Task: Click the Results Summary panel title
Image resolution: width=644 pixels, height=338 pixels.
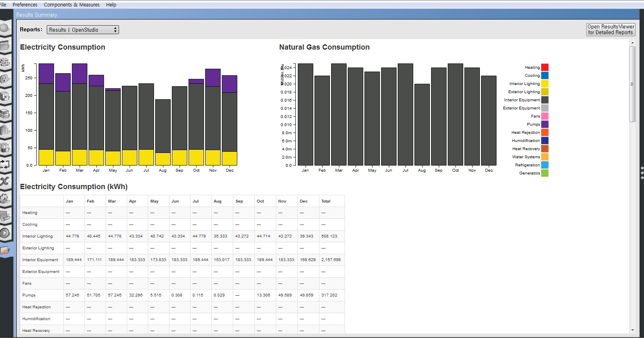Action: pyautogui.click(x=37, y=15)
